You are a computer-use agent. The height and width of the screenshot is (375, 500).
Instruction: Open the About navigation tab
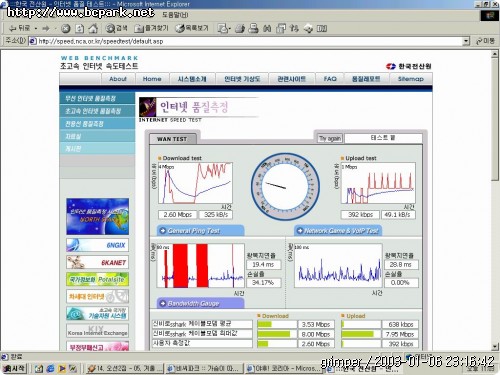(118, 79)
